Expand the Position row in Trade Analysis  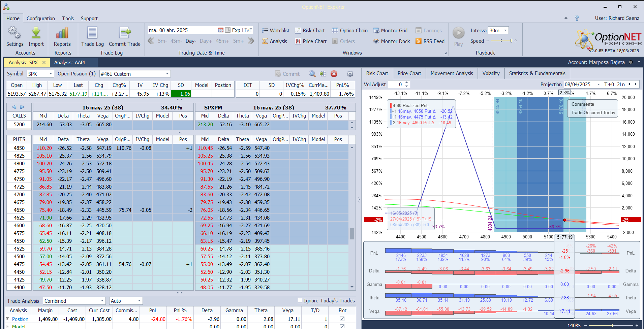click(8, 319)
